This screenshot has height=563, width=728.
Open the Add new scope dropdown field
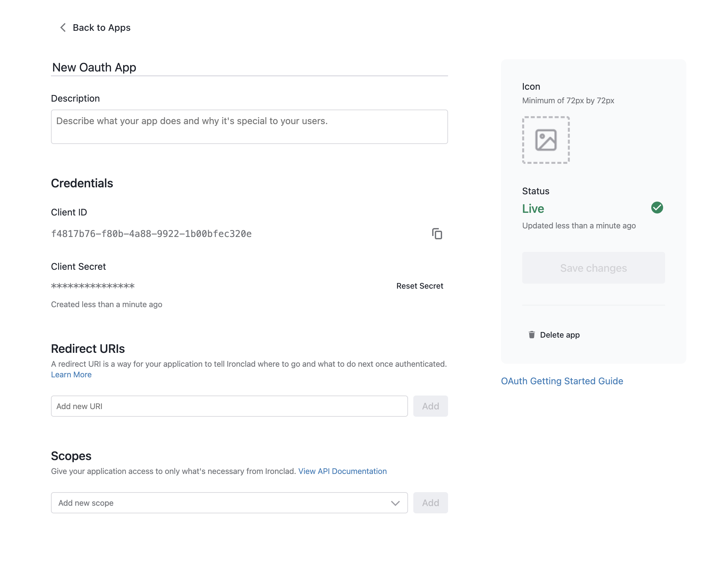click(x=220, y=503)
